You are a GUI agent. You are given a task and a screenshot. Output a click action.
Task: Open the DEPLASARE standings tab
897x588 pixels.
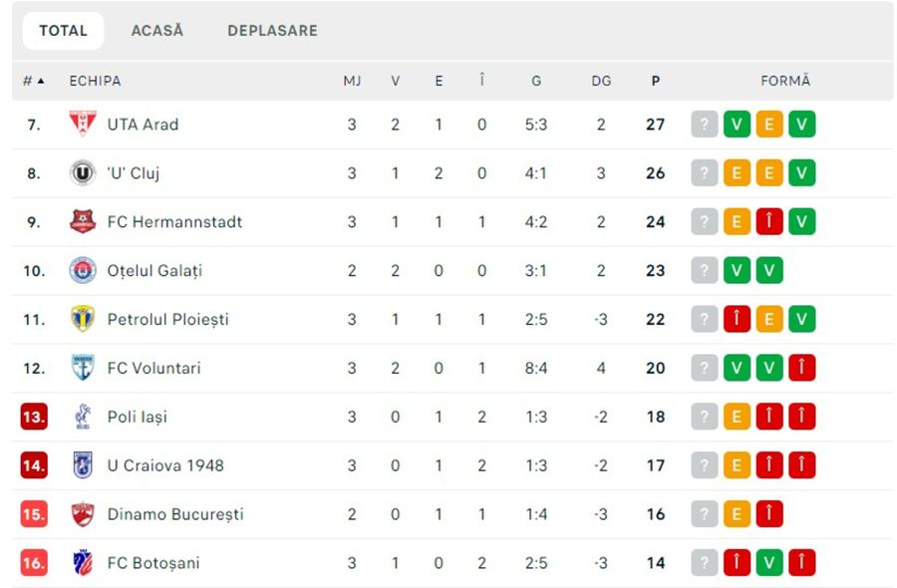pyautogui.click(x=272, y=30)
